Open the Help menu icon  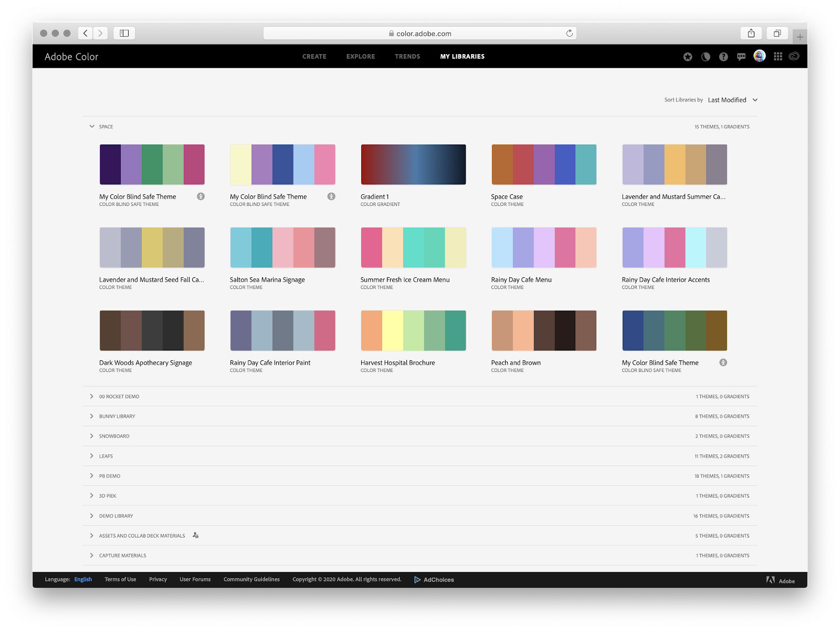click(x=723, y=56)
